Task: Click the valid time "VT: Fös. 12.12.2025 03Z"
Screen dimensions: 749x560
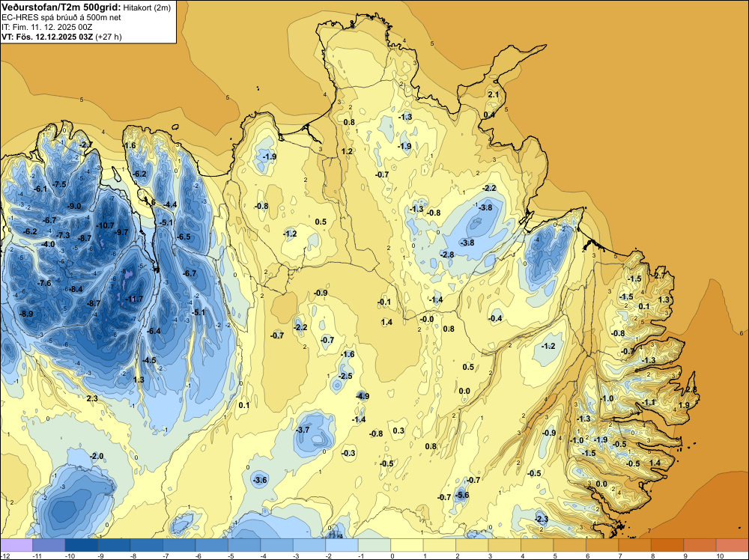Action: pyautogui.click(x=47, y=37)
